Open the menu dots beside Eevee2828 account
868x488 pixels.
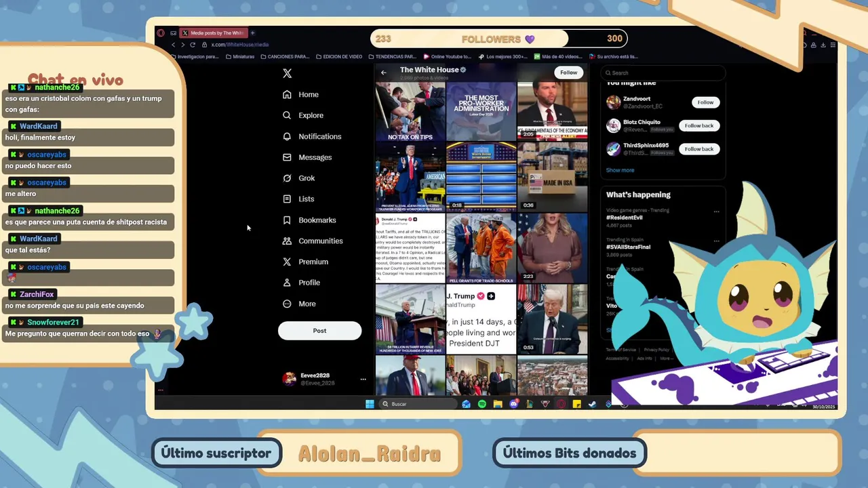363,379
